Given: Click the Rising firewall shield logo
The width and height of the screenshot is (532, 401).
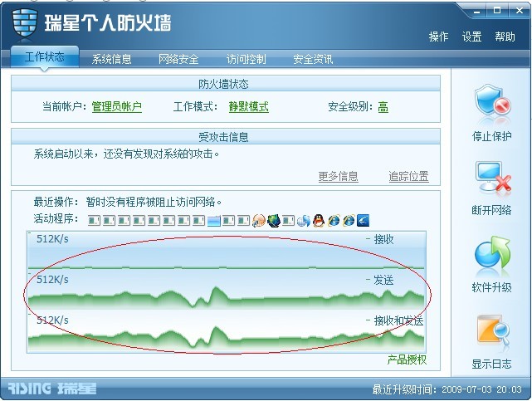Looking at the screenshot, I should coord(24,22).
